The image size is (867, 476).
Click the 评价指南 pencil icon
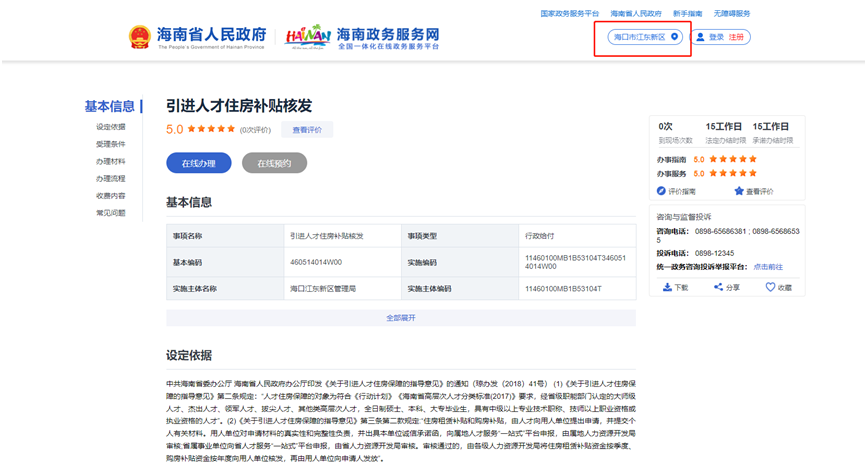[662, 190]
